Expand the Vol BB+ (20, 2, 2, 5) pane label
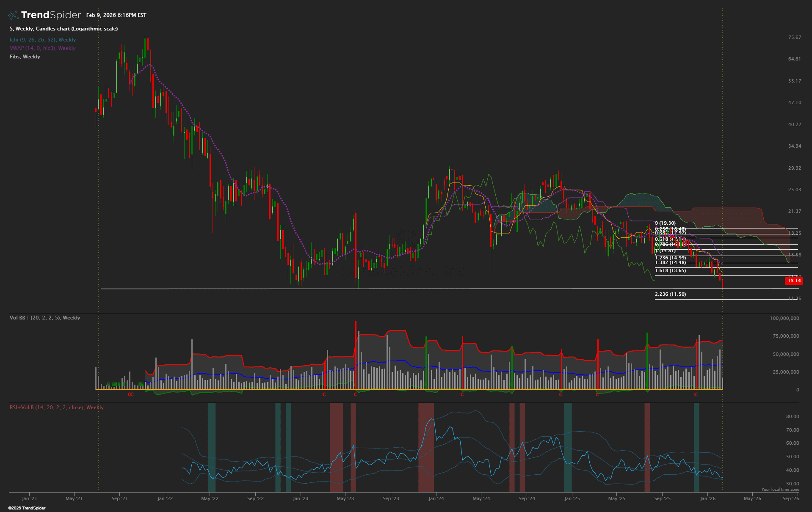 click(x=45, y=318)
